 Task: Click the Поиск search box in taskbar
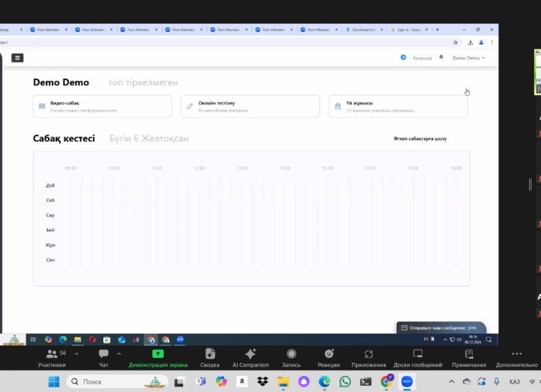[117, 382]
